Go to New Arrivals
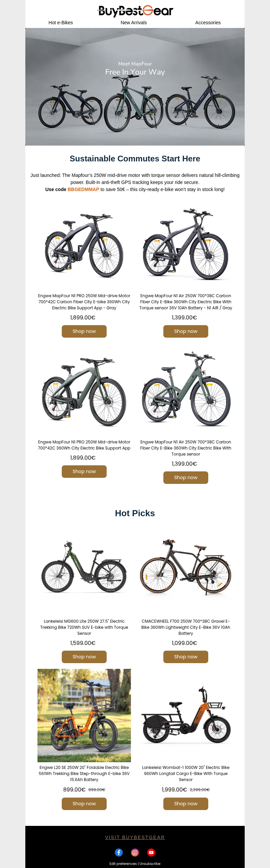The height and width of the screenshot is (868, 270). point(134,23)
